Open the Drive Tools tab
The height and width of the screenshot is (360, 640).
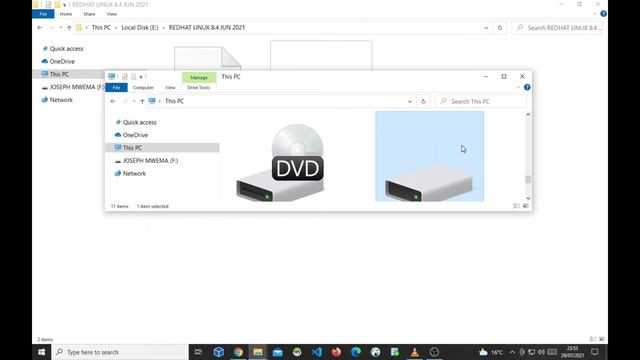point(198,87)
